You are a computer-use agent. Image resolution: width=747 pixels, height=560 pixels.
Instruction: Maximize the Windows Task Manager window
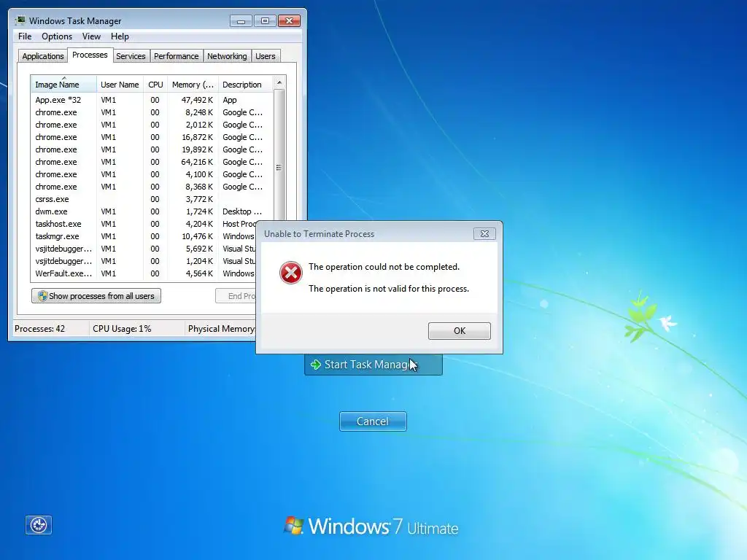click(265, 21)
